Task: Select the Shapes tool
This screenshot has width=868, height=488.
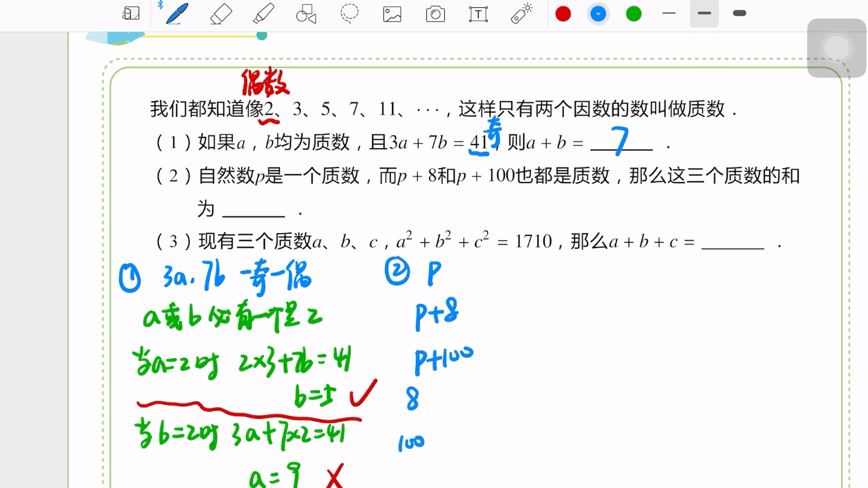Action: click(x=306, y=13)
